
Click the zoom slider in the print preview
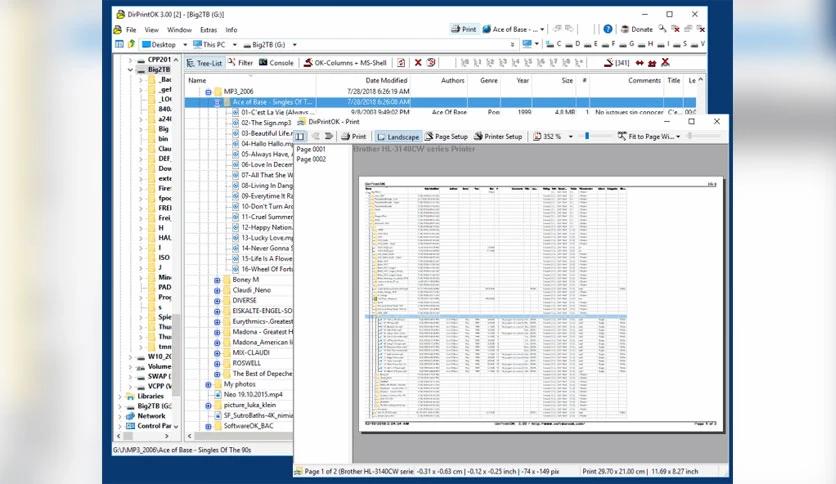click(x=596, y=136)
